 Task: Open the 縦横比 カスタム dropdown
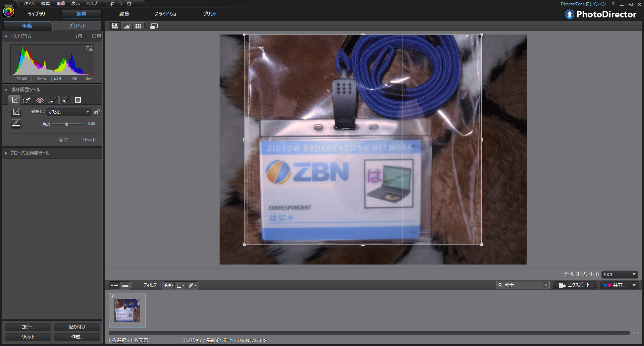69,112
